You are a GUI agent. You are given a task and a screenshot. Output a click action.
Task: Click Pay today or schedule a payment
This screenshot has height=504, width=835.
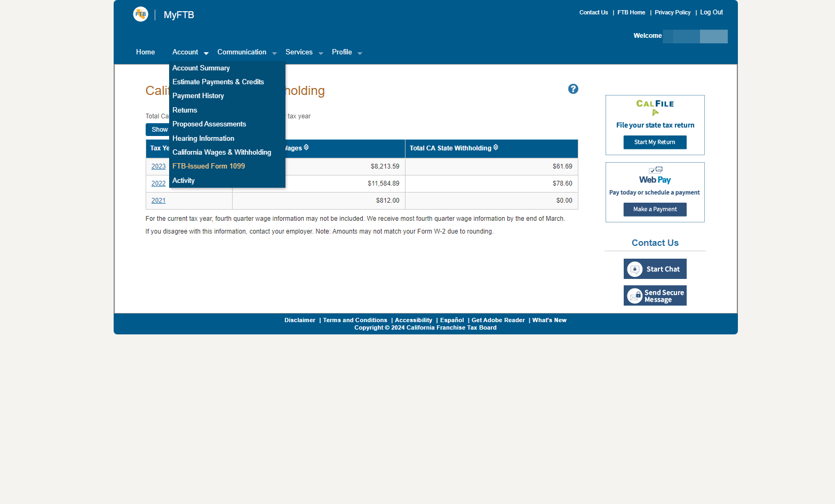coord(654,193)
